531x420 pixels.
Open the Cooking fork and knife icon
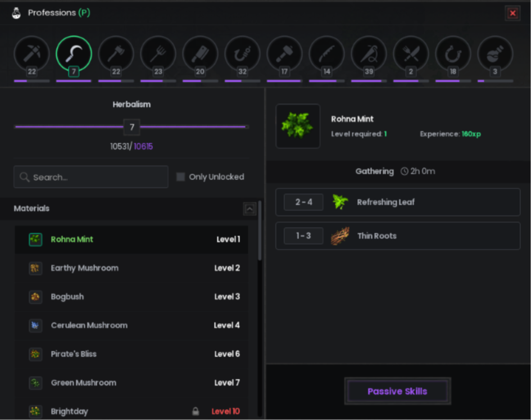point(411,53)
